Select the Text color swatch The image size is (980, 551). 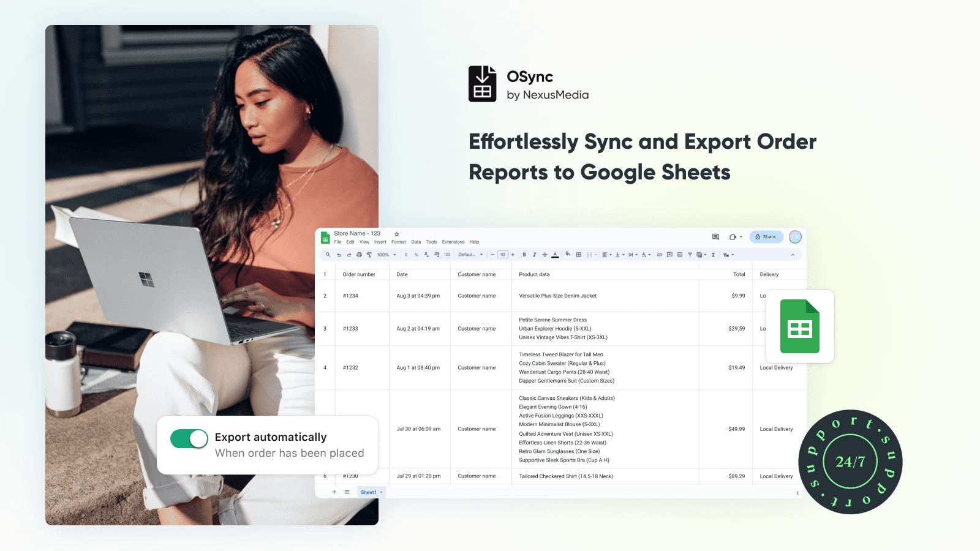(x=554, y=255)
